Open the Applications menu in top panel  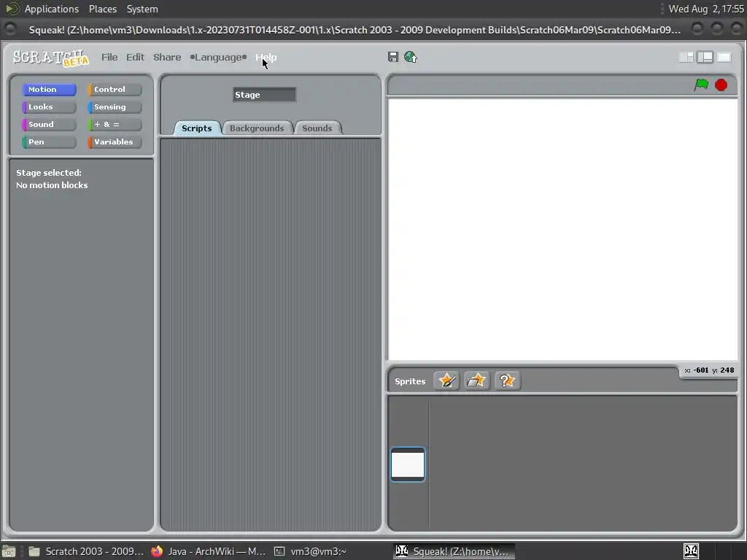(52, 9)
